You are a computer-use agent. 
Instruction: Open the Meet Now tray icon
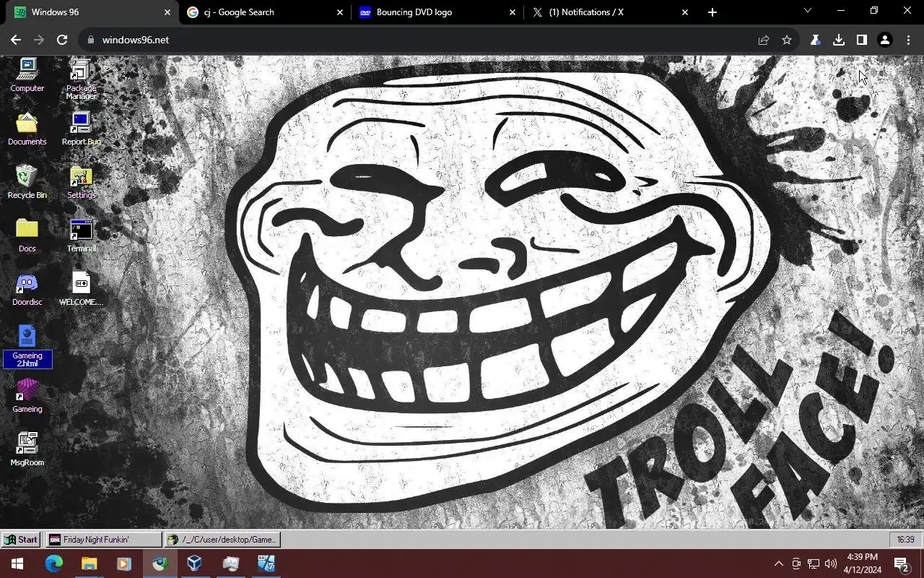pyautogui.click(x=796, y=564)
